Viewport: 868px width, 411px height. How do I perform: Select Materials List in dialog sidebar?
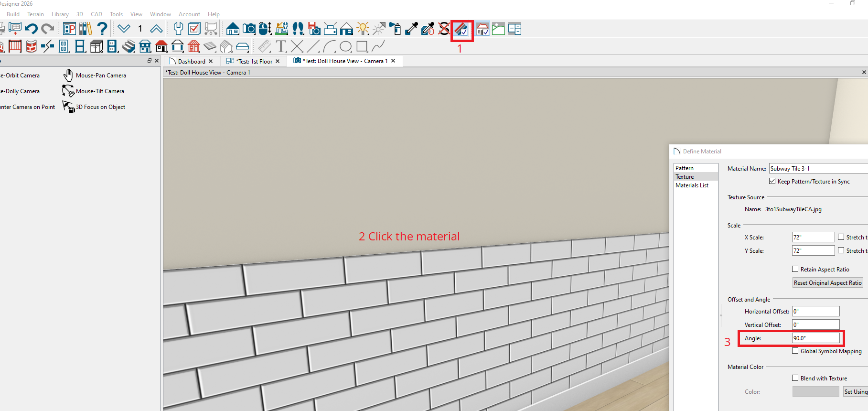click(x=692, y=185)
